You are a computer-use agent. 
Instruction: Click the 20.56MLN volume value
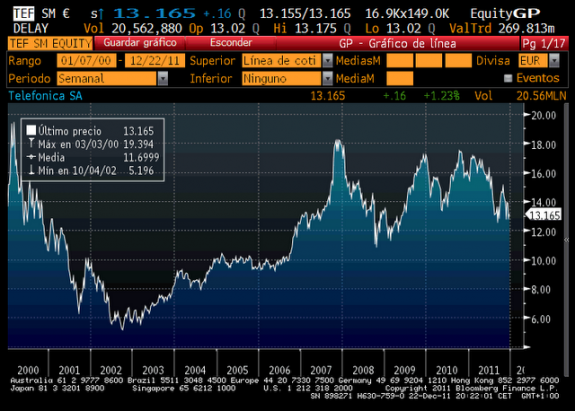[541, 96]
